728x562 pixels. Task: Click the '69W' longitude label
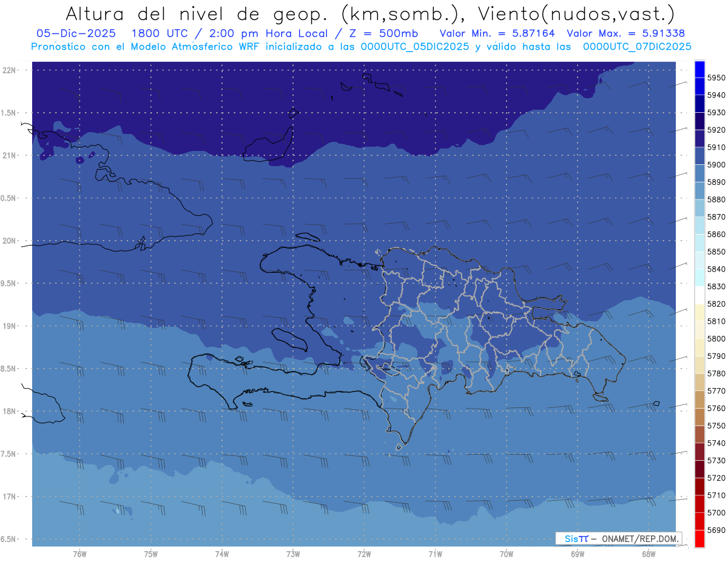tap(578, 554)
